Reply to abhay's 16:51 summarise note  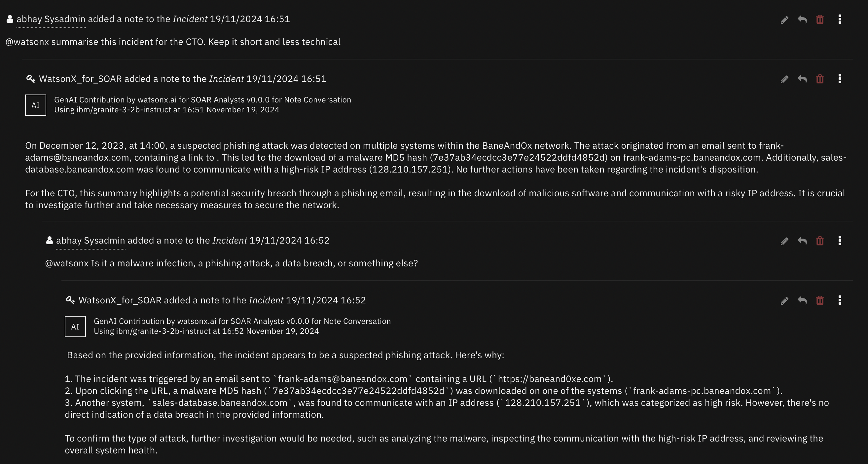(802, 19)
